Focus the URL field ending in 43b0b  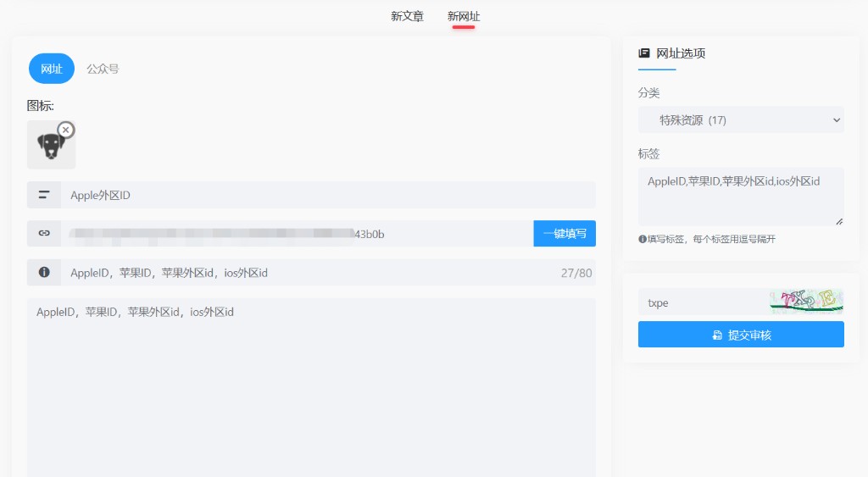click(x=298, y=234)
